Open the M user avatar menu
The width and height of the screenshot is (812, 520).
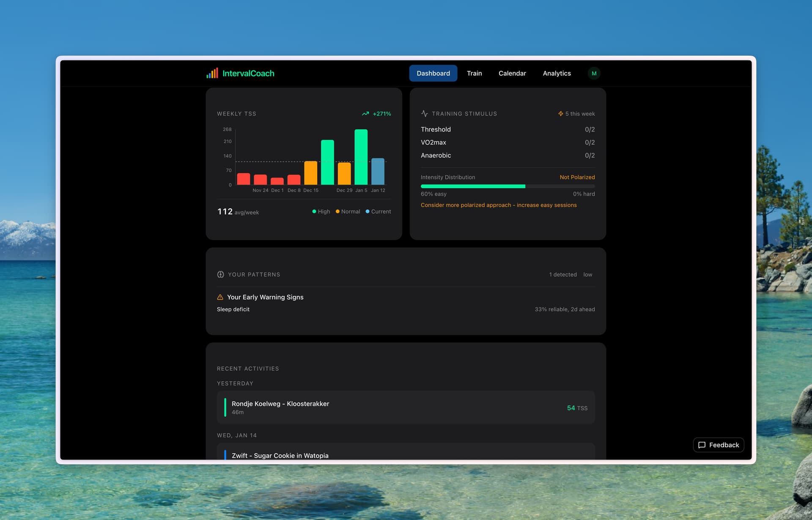594,73
